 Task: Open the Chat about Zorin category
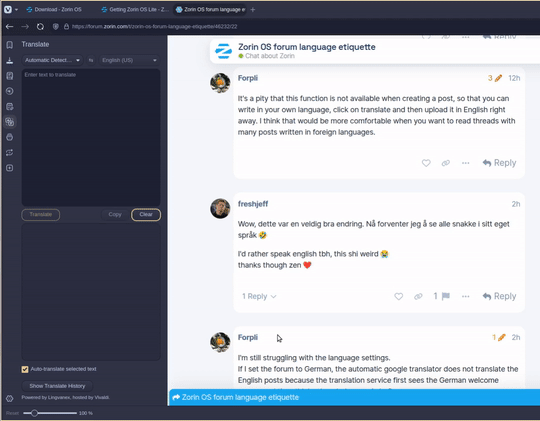(x=267, y=56)
